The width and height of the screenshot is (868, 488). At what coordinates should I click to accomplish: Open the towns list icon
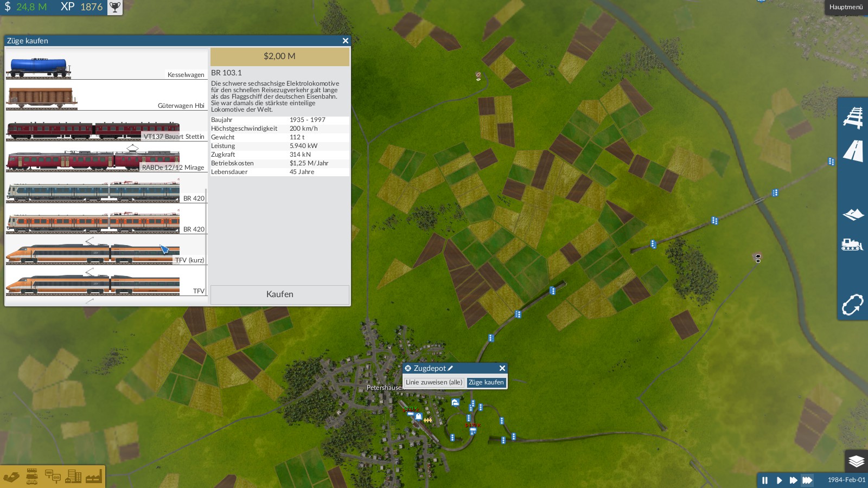point(73,477)
